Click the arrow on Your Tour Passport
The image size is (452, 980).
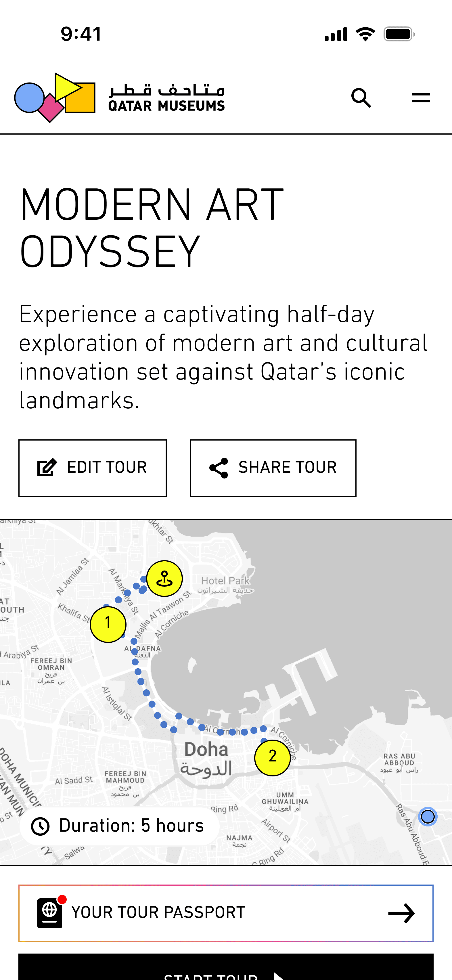[401, 913]
